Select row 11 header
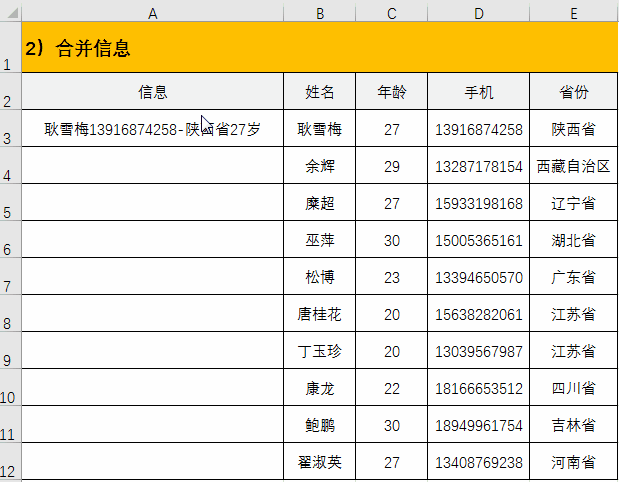 11,424
